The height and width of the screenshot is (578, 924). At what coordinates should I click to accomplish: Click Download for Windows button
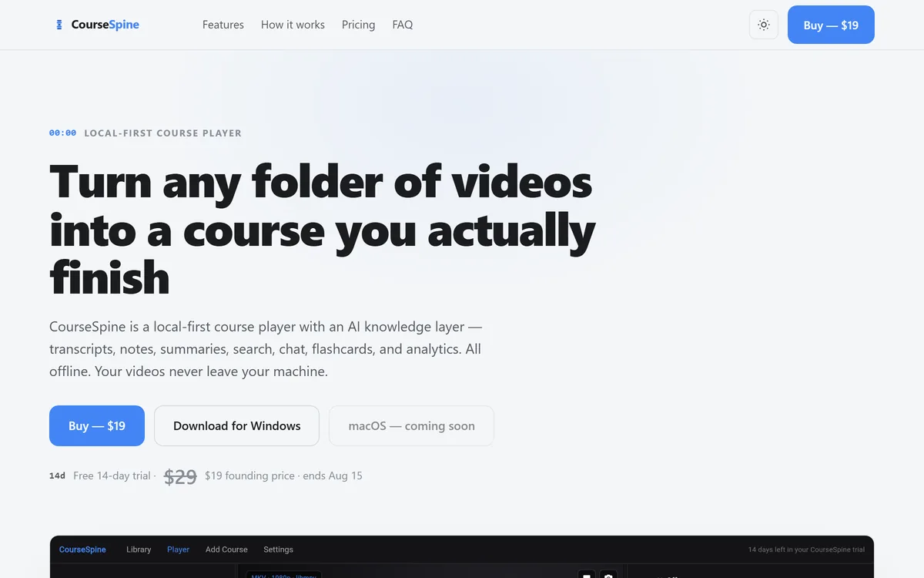tap(236, 425)
